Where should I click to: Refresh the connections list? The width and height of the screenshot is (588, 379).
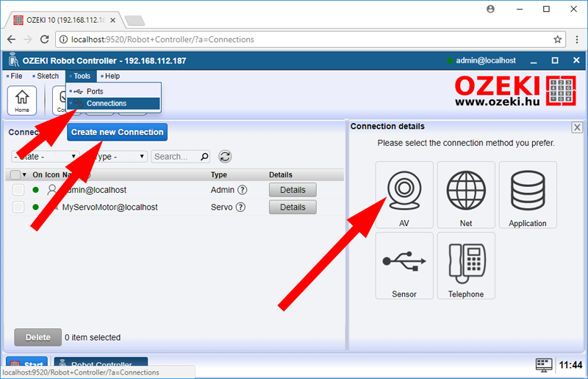[x=225, y=156]
